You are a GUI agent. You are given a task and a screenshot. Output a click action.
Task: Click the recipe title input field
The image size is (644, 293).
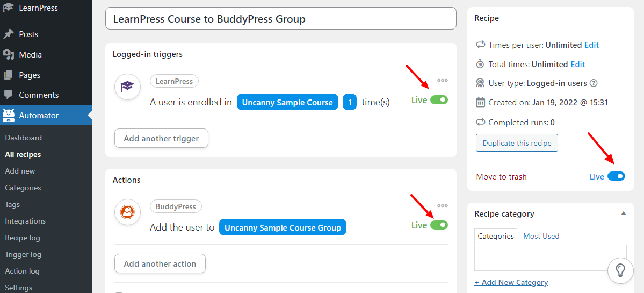coord(280,18)
